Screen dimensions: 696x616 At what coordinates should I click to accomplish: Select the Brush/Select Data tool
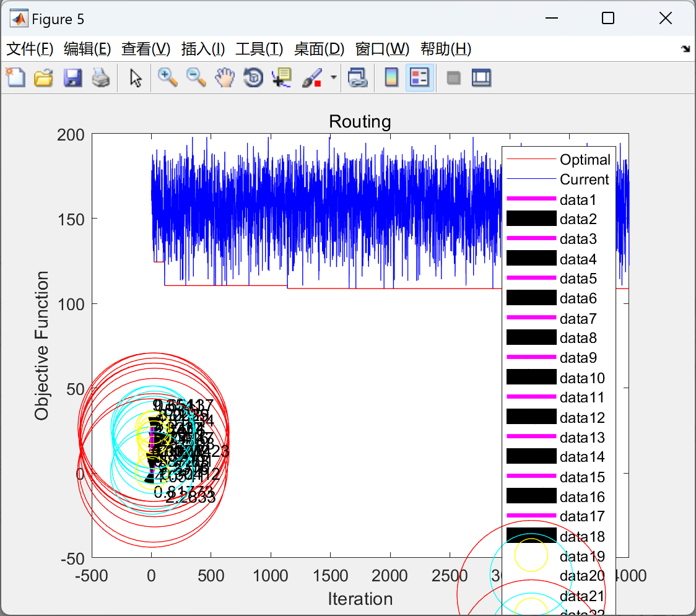(312, 77)
